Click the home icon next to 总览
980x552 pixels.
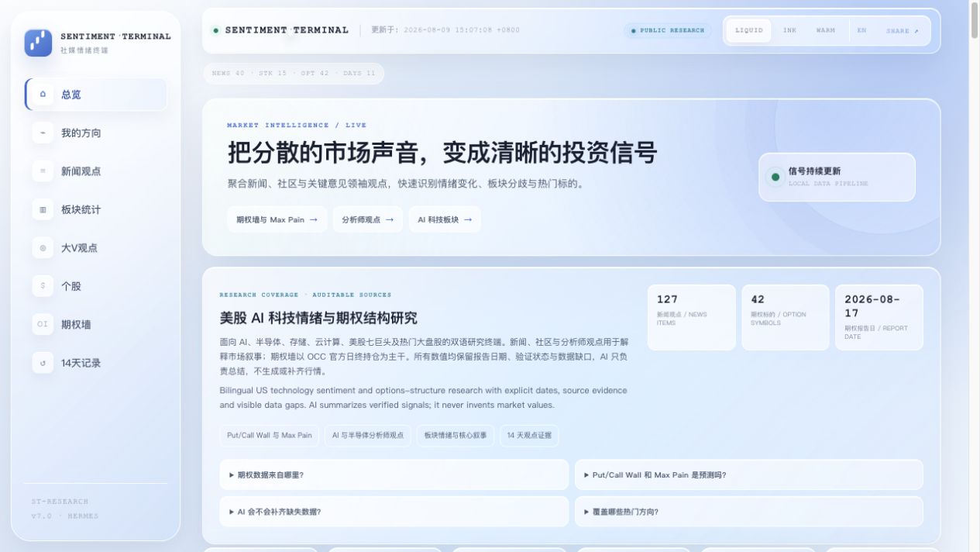pos(43,94)
